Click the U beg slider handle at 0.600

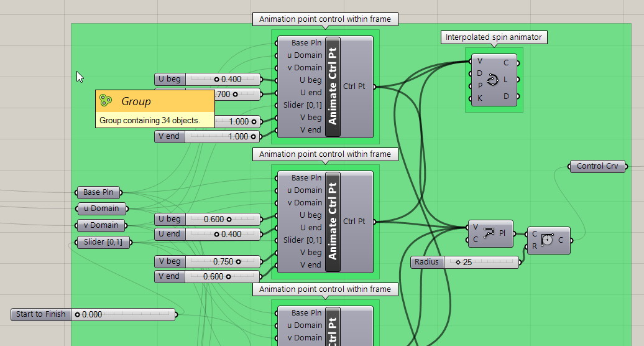229,220
